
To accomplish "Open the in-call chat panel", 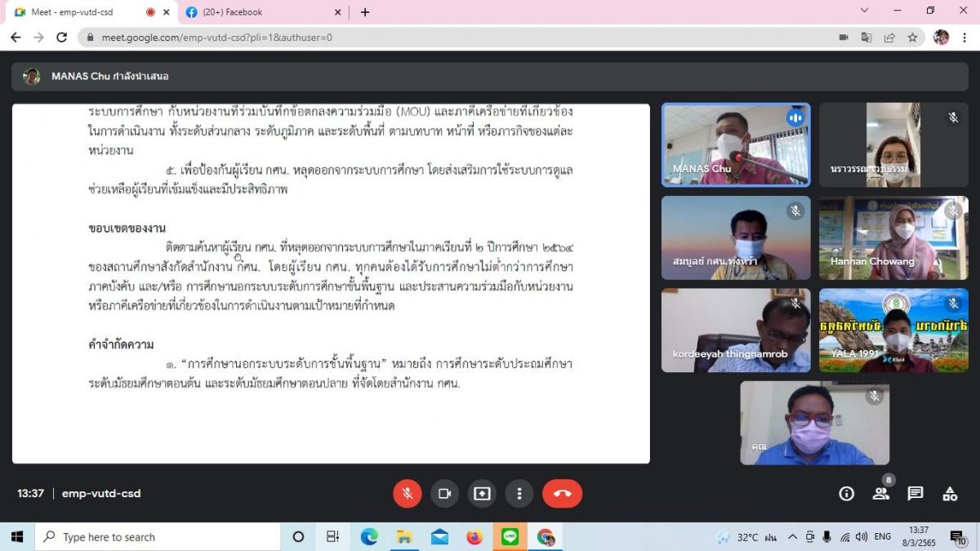I will pyautogui.click(x=915, y=493).
